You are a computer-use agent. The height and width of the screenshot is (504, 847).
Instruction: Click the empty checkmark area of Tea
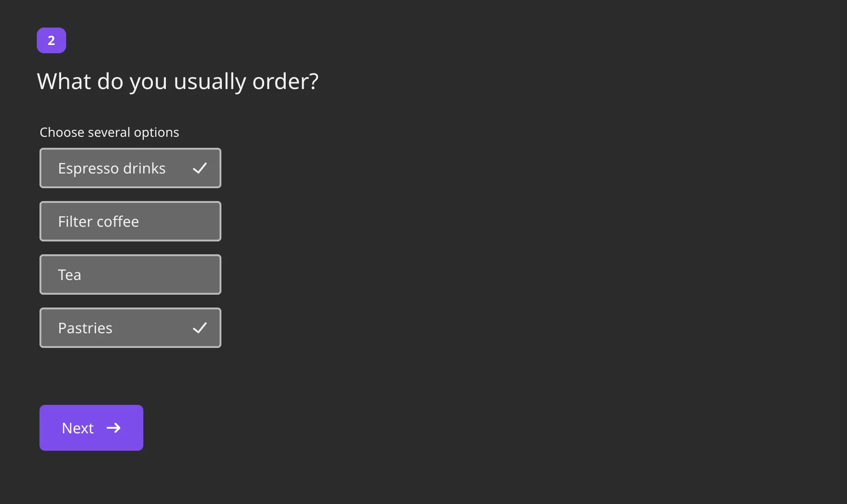click(200, 275)
